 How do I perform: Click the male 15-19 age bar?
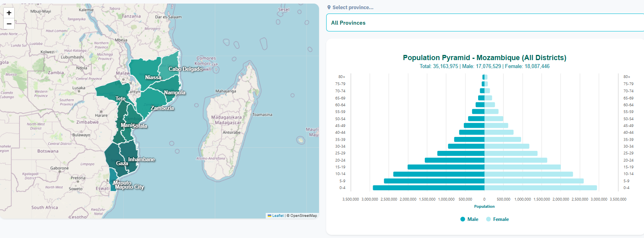[x=446, y=167]
